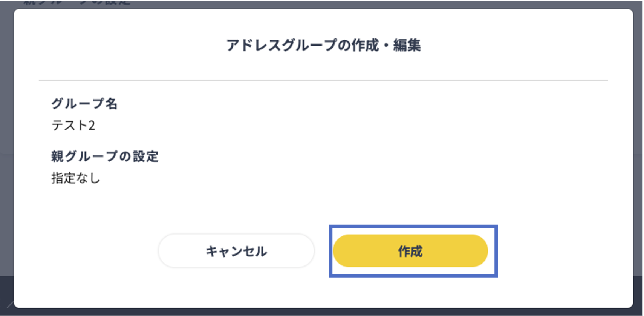Click the グループ名 label

(84, 103)
